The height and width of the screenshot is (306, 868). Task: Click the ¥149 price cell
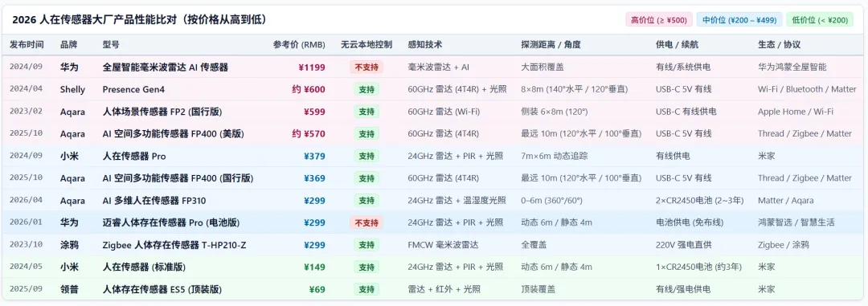(314, 267)
